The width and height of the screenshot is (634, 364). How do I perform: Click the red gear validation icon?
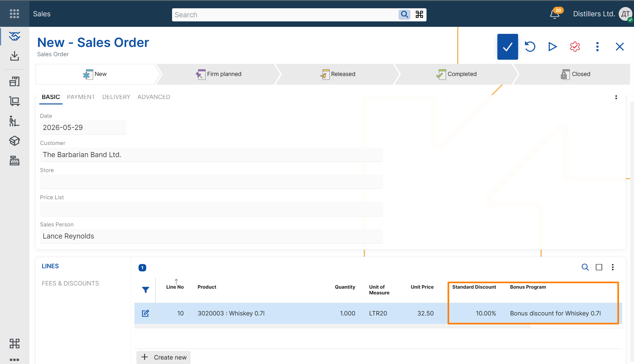[x=575, y=47]
